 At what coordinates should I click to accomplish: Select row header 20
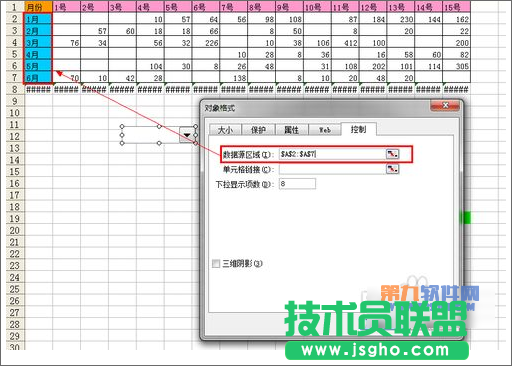coord(14,230)
